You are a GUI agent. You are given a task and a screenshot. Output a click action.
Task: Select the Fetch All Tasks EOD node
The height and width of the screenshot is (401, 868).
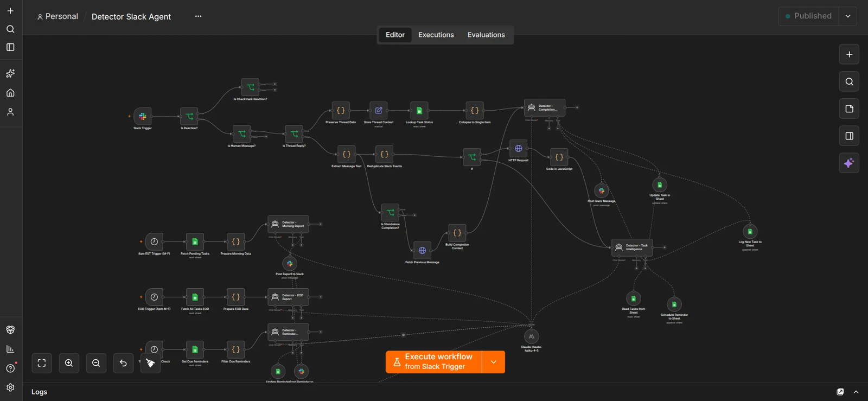(195, 297)
